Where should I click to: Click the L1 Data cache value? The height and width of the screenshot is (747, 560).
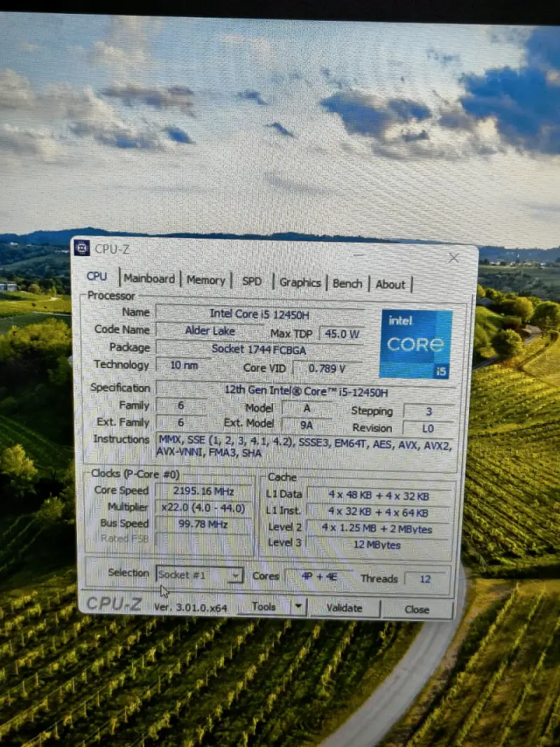[x=379, y=496]
